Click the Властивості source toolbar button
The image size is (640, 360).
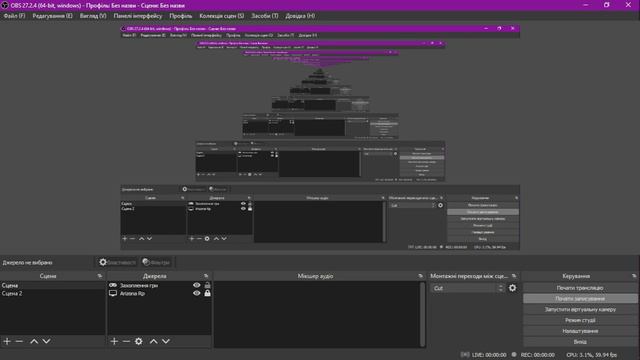117,262
